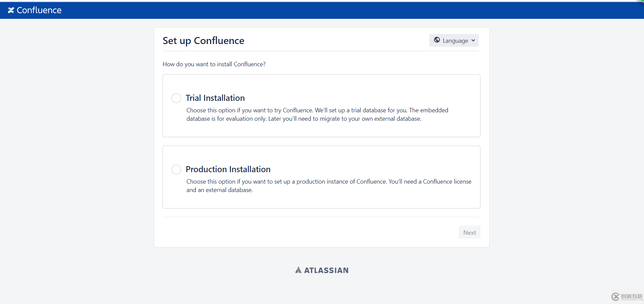644x304 pixels.
Task: Click the Next button
Action: (x=469, y=232)
